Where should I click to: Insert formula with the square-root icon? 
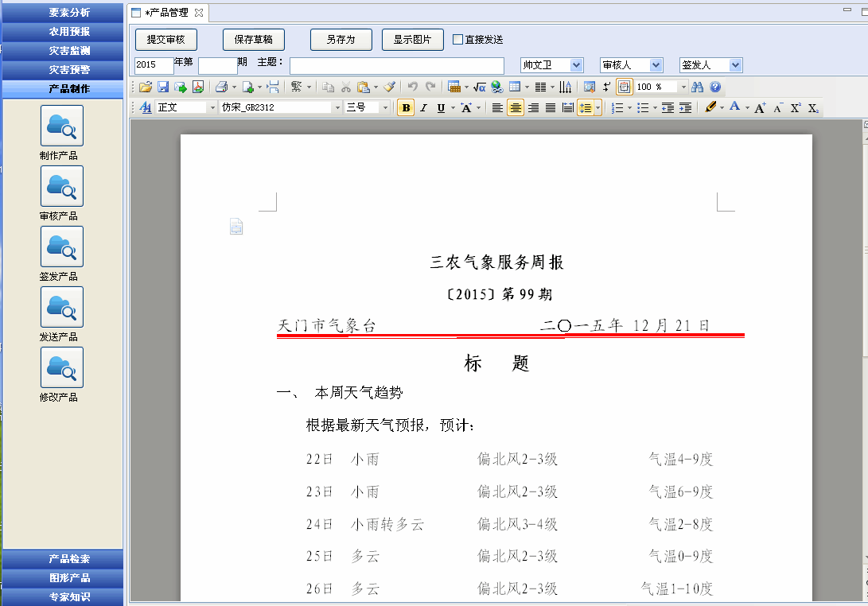480,87
